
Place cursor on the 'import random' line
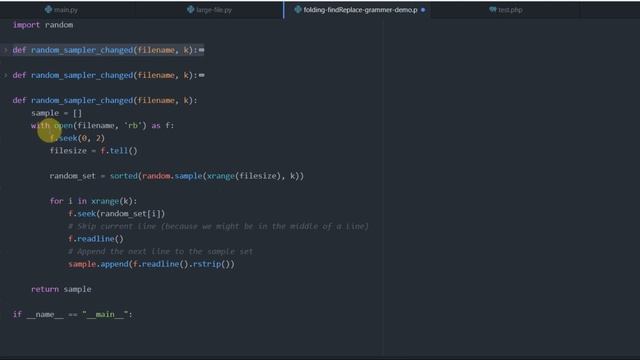coord(43,25)
